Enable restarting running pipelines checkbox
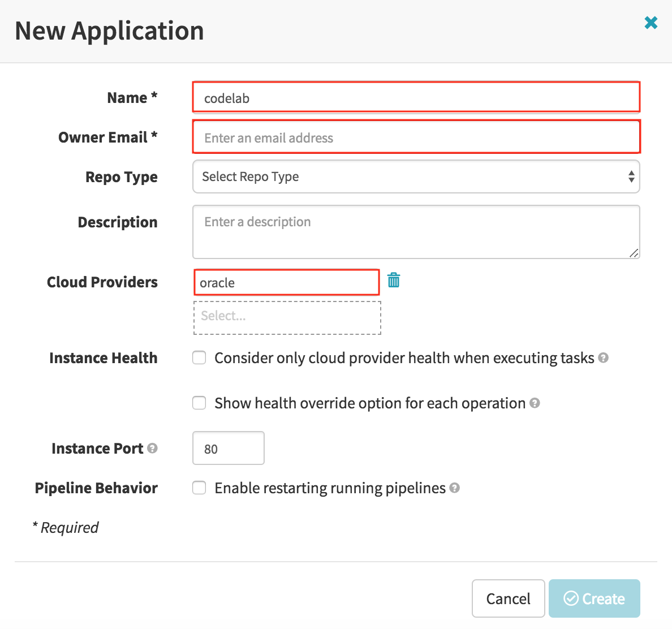672x629 pixels. coord(199,488)
